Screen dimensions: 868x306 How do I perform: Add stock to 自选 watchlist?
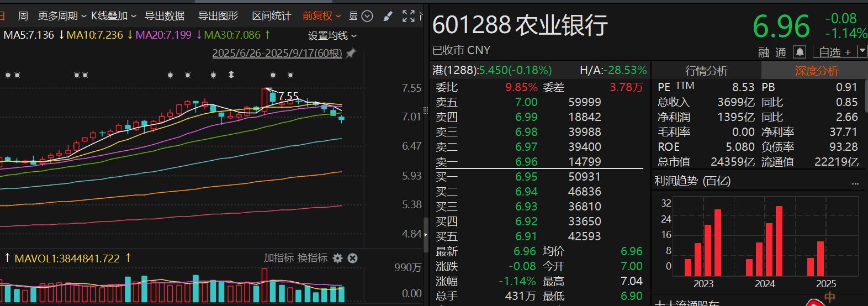point(834,52)
